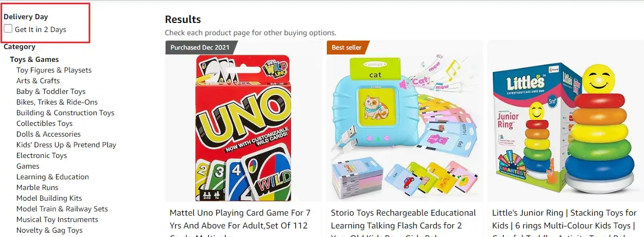Click the Best seller badge

(x=346, y=48)
